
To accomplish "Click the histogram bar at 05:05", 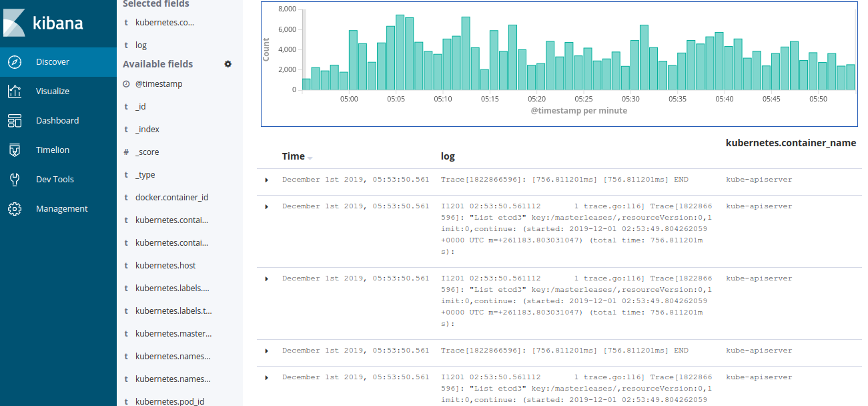I will pyautogui.click(x=400, y=52).
